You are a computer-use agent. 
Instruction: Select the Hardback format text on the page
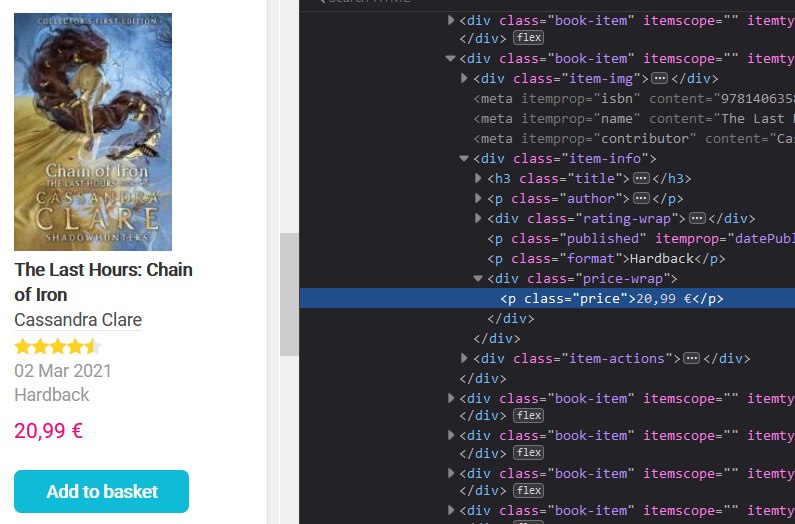(52, 395)
